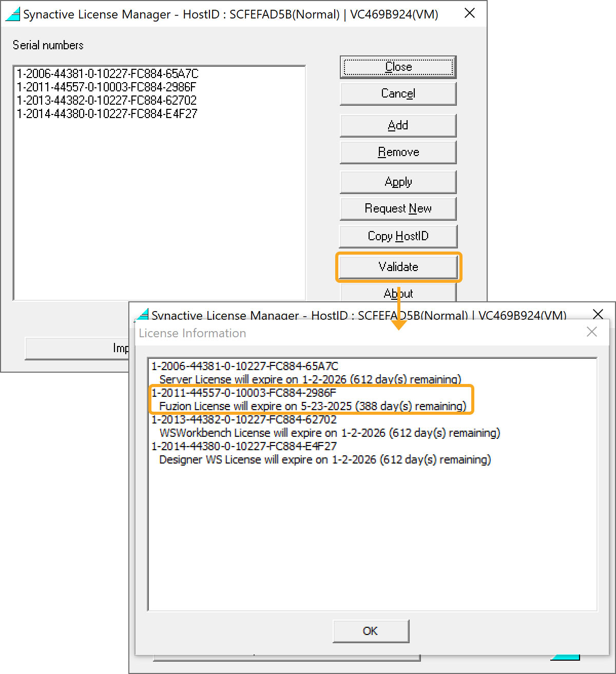616x674 pixels.
Task: Click OK in License Information dialog
Action: pos(371,631)
